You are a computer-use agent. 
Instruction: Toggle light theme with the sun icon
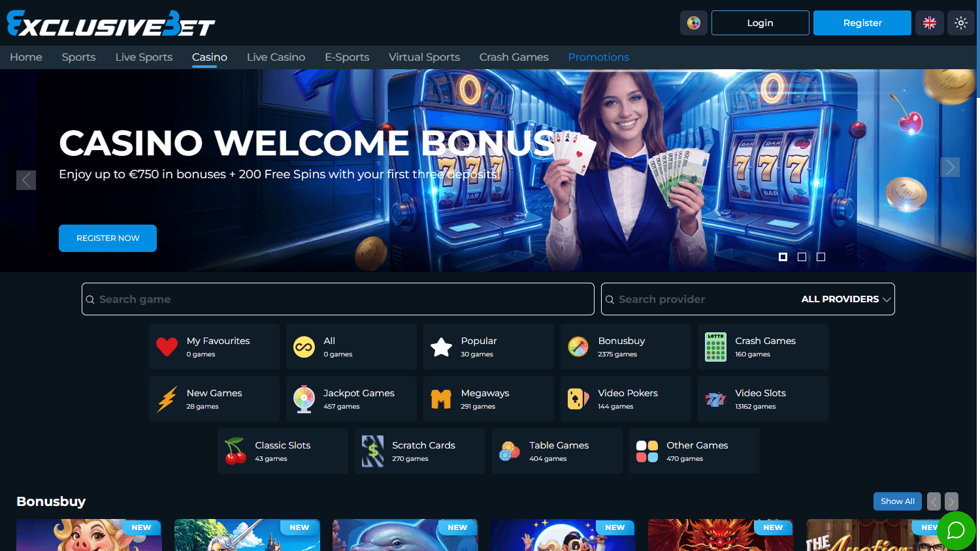pos(961,22)
